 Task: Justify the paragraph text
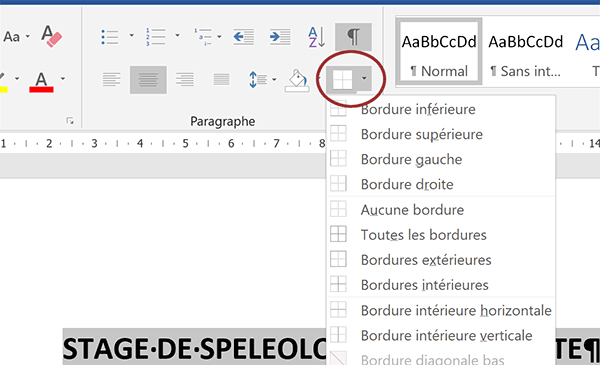[221, 80]
